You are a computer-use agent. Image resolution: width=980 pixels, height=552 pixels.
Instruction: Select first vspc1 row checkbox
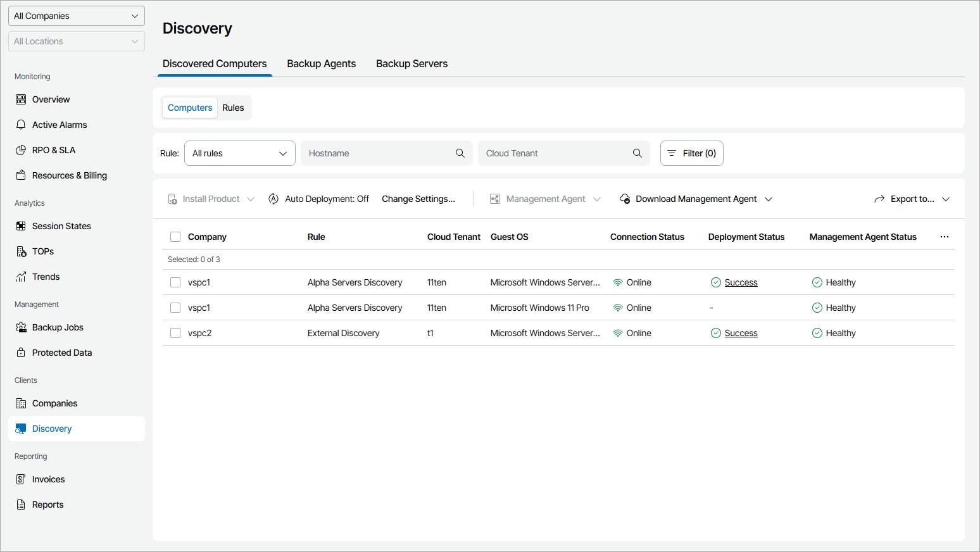[175, 282]
